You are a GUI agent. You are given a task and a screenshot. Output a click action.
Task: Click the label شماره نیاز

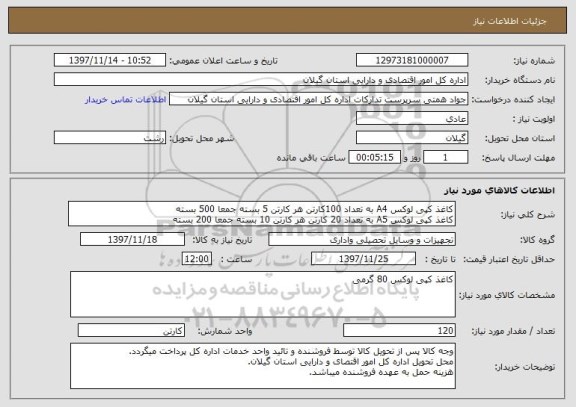pyautogui.click(x=534, y=61)
